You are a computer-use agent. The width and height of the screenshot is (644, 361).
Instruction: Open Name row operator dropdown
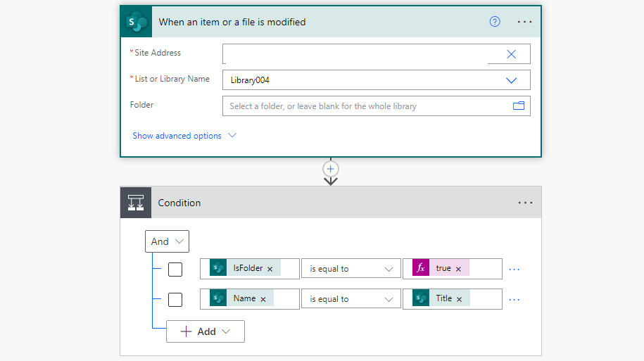pos(351,299)
